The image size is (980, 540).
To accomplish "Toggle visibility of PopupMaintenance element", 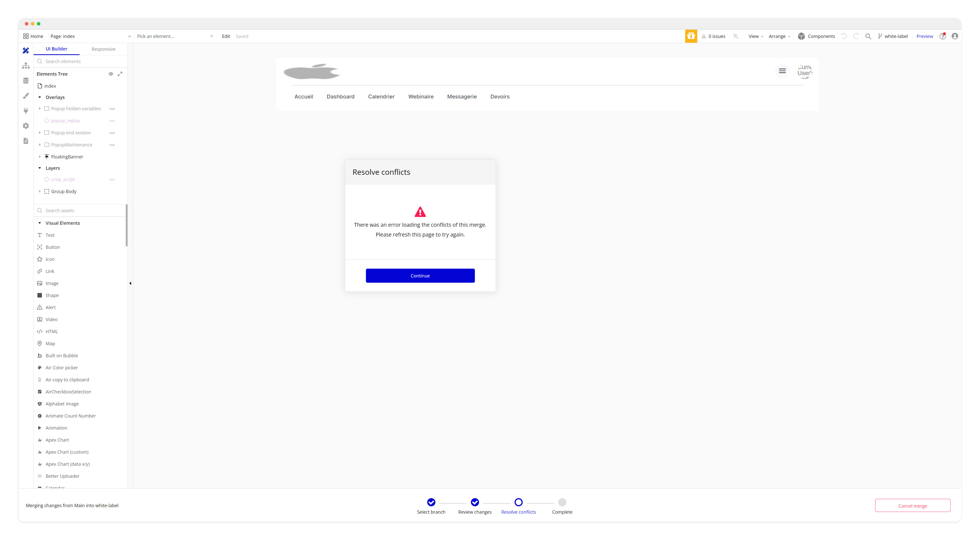I will [x=112, y=145].
